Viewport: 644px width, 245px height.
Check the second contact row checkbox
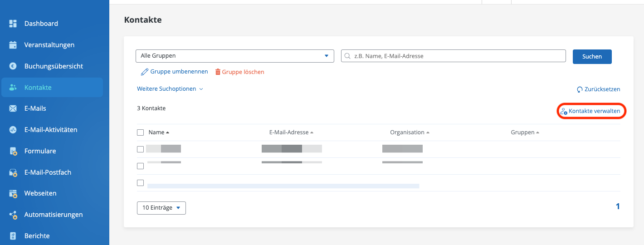pyautogui.click(x=141, y=166)
